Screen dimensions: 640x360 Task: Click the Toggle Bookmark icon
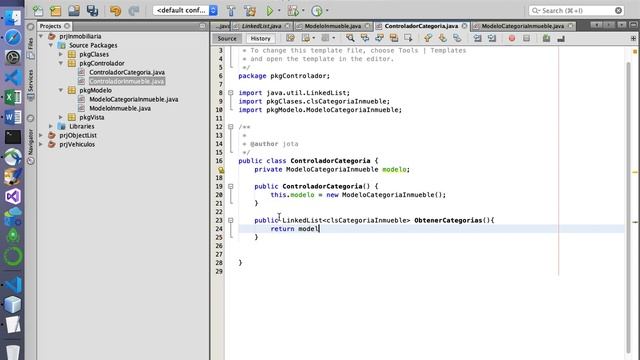click(x=457, y=38)
